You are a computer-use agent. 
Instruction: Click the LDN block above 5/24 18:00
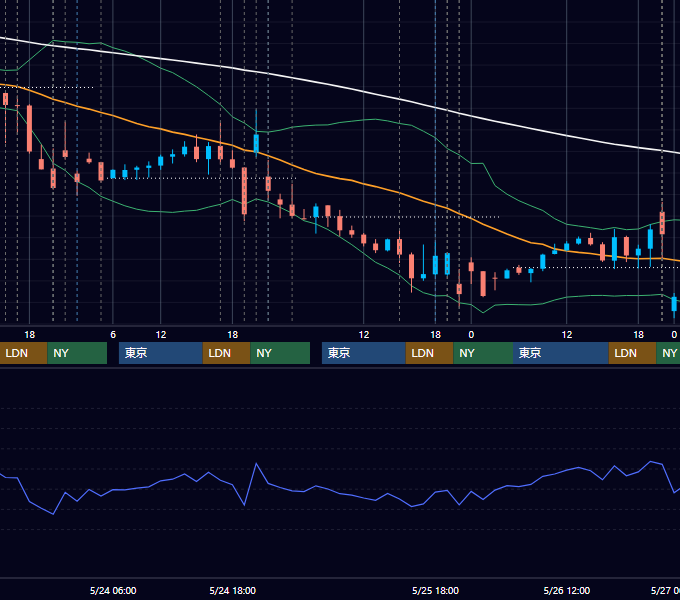coord(226,353)
